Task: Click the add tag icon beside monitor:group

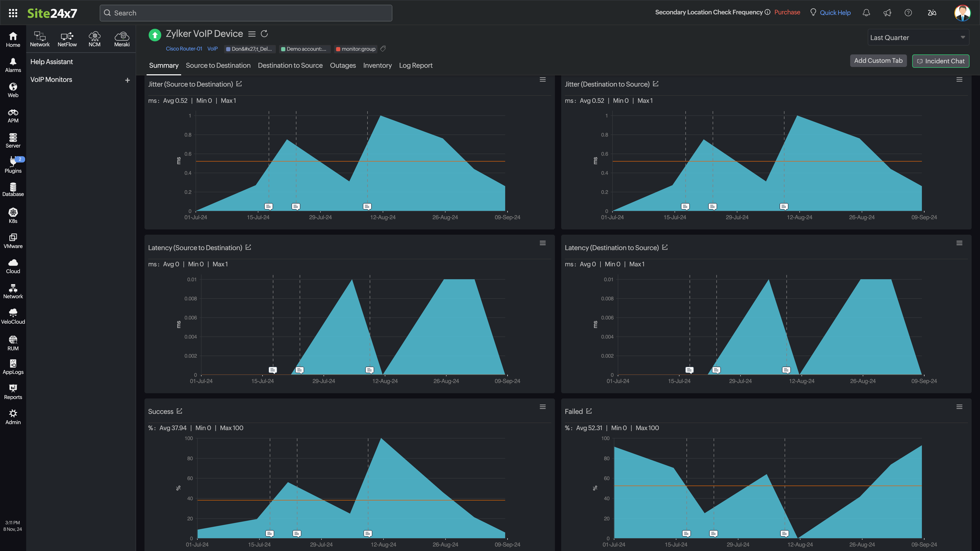Action: pyautogui.click(x=383, y=49)
